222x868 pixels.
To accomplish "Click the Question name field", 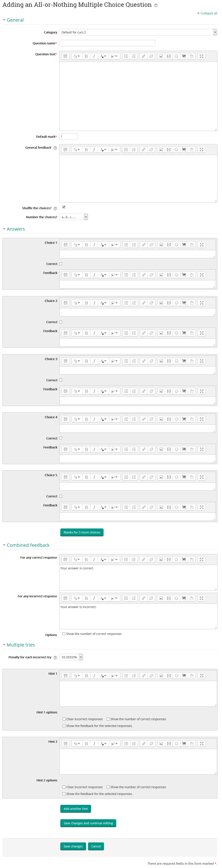I will click(x=107, y=43).
